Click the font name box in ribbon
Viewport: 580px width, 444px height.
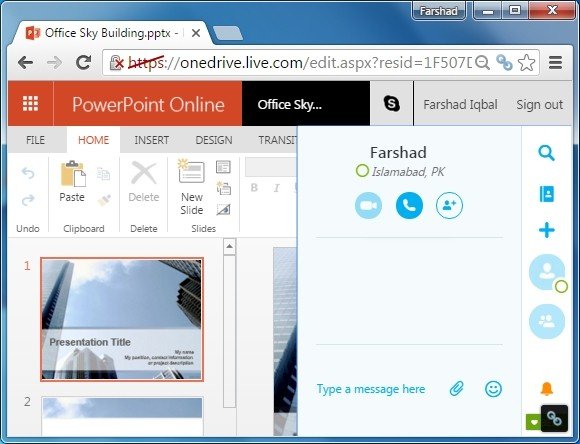(x=271, y=167)
